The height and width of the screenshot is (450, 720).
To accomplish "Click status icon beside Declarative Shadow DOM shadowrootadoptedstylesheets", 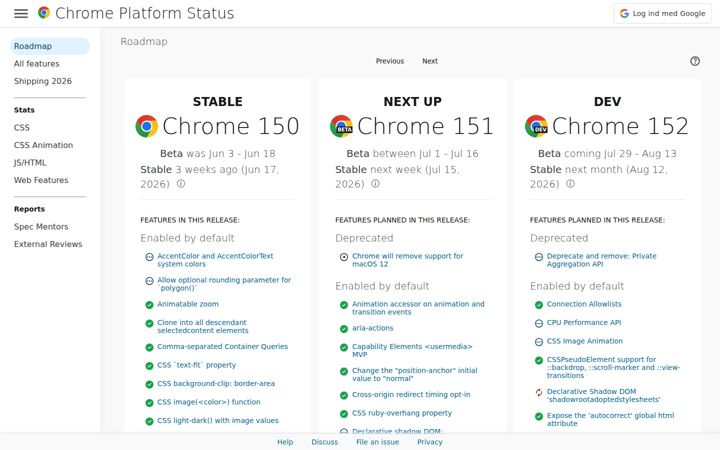I will [x=539, y=393].
